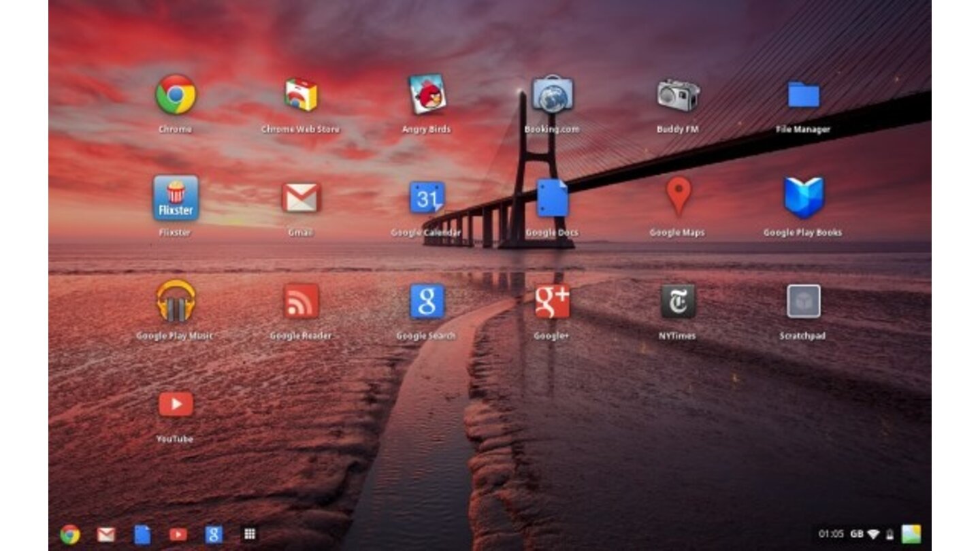Launch the Google+ app
This screenshot has width=980, height=551.
[x=552, y=301]
